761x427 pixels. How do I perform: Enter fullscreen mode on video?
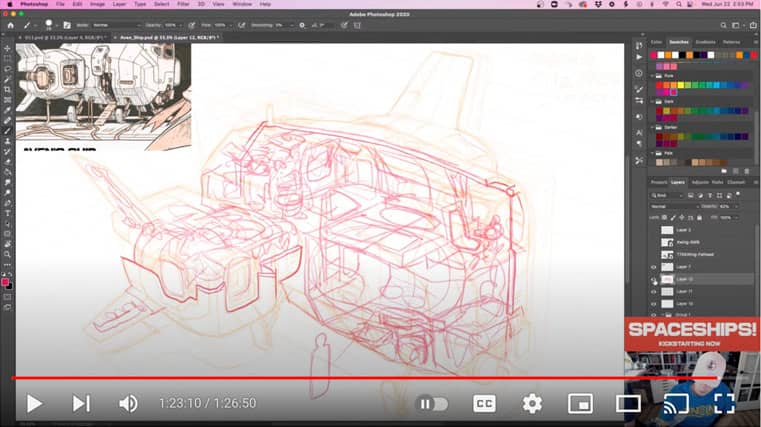724,404
